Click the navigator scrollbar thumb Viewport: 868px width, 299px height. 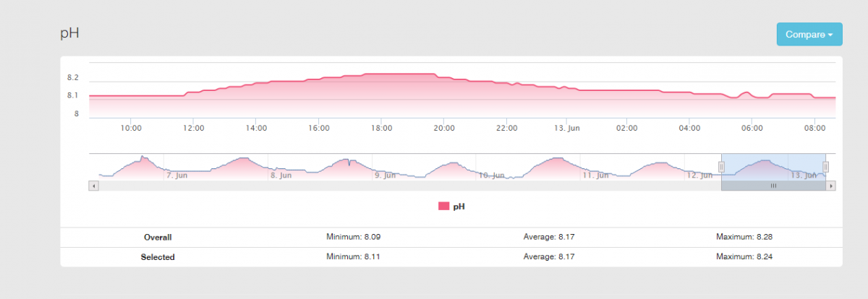pyautogui.click(x=773, y=186)
